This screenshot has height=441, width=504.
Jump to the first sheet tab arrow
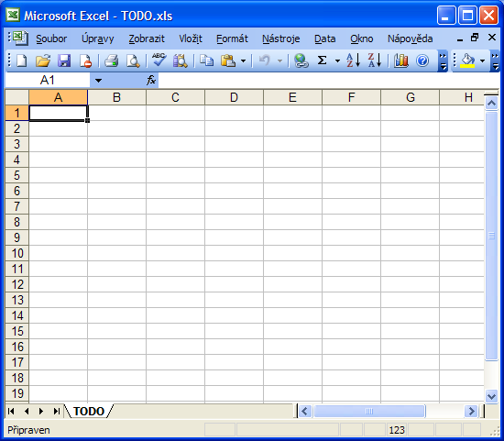pos(11,411)
